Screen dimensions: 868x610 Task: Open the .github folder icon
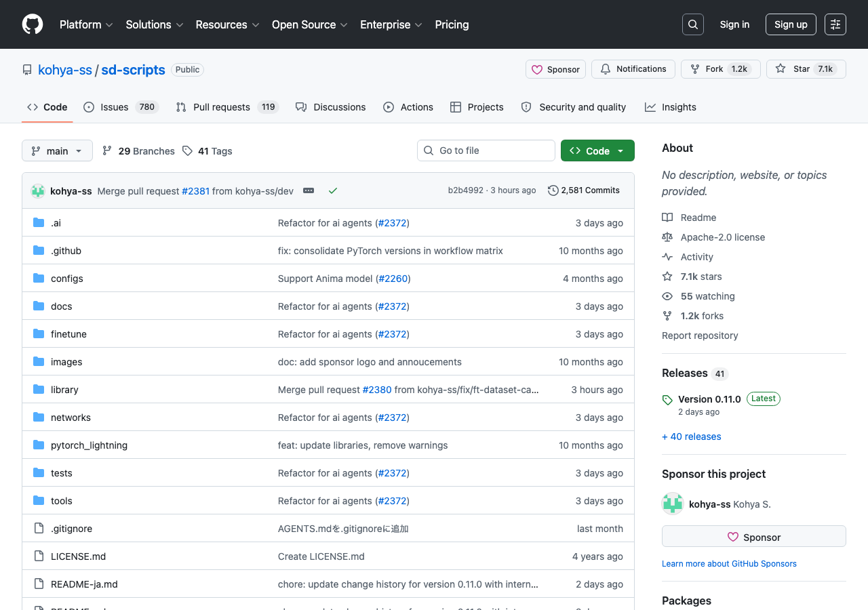39,251
